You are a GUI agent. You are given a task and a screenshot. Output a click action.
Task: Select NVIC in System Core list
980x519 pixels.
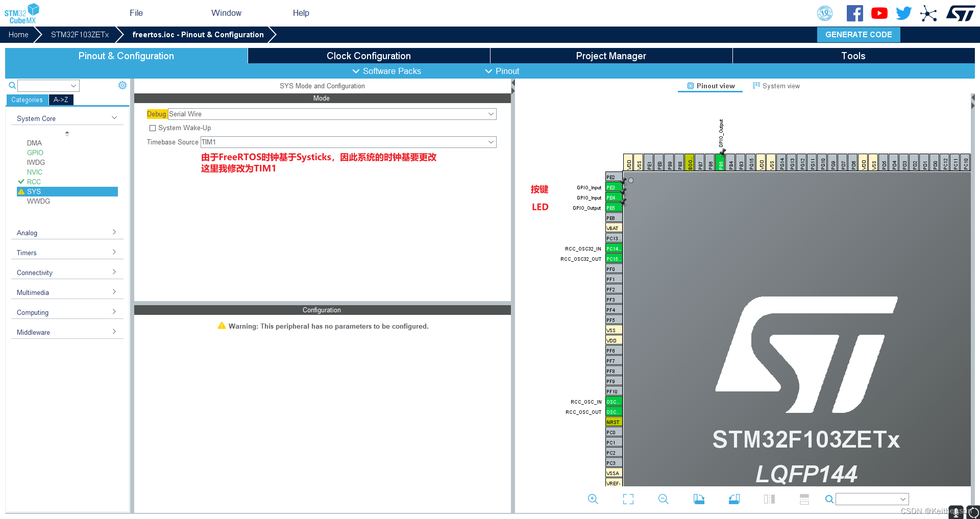point(34,172)
